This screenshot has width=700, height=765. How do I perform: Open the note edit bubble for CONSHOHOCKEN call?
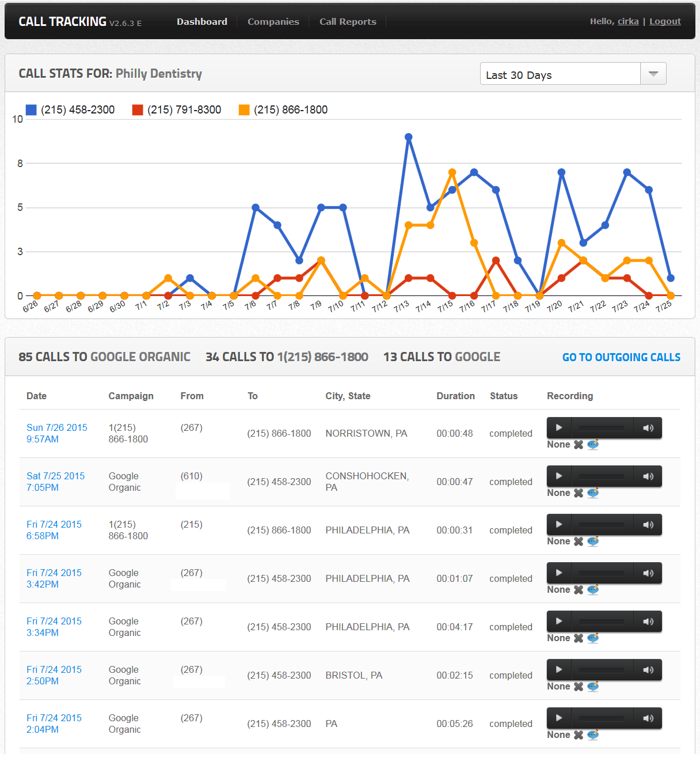click(x=593, y=493)
